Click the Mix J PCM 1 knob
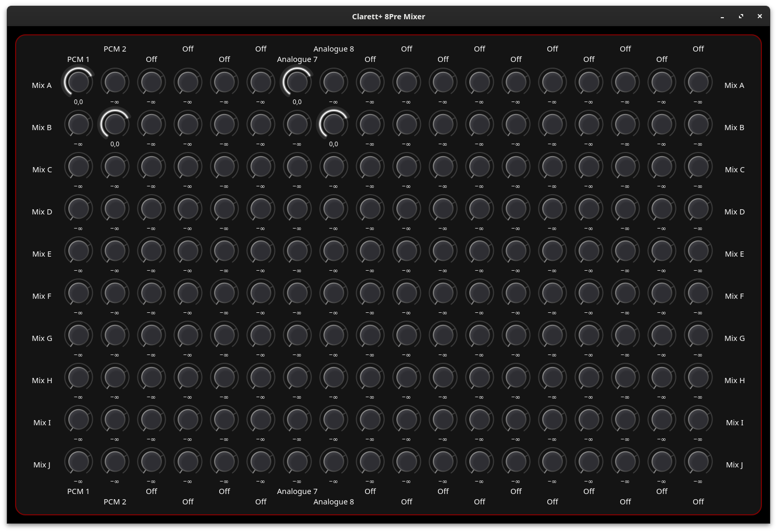The image size is (777, 532). tap(78, 461)
